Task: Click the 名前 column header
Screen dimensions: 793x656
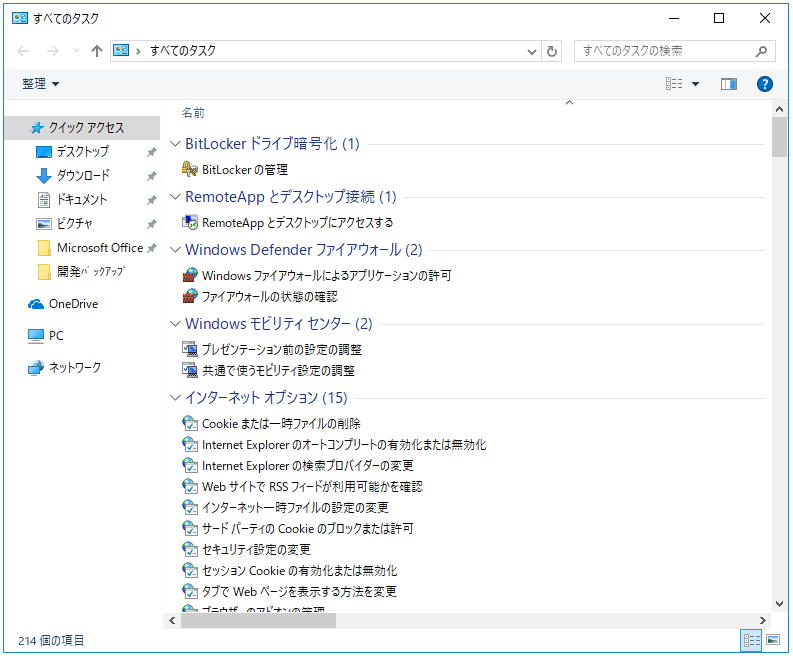Action: click(x=193, y=112)
